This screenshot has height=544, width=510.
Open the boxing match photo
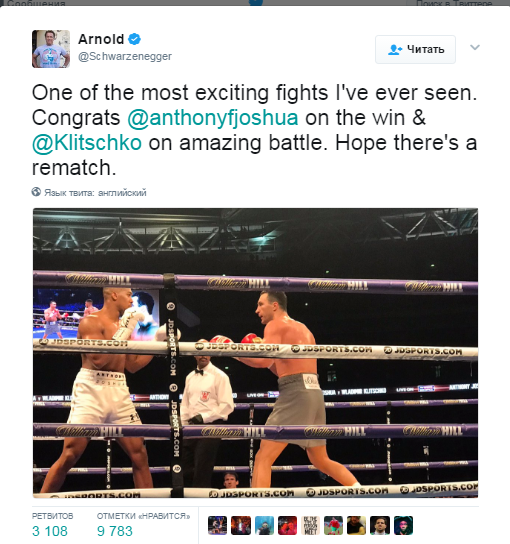point(255,353)
